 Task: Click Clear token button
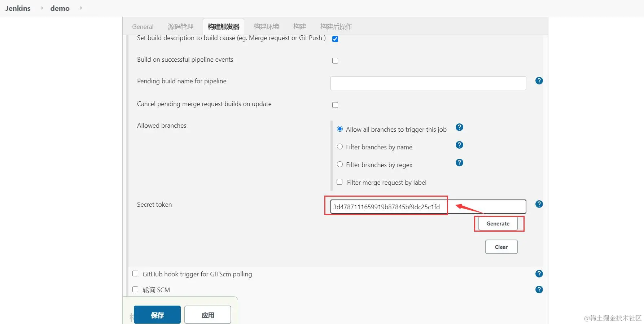(501, 247)
